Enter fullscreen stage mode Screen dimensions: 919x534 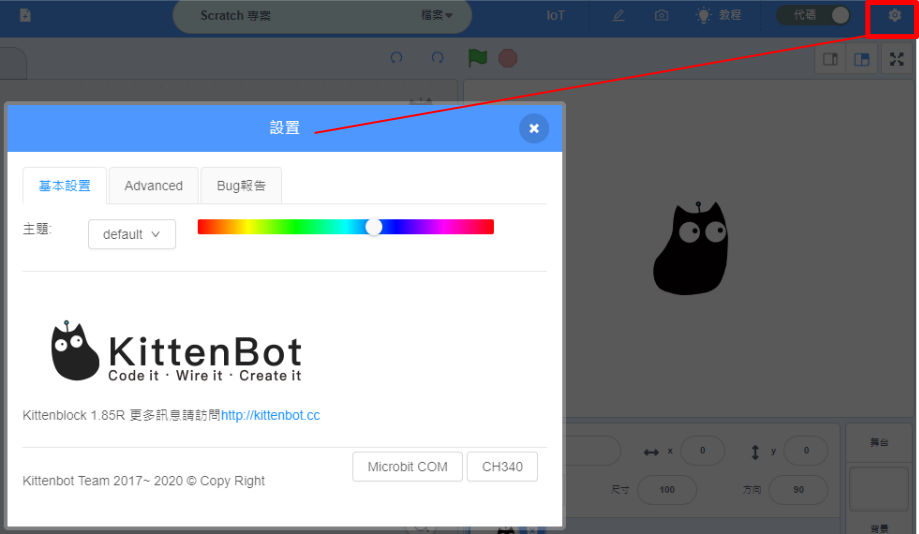(x=896, y=60)
